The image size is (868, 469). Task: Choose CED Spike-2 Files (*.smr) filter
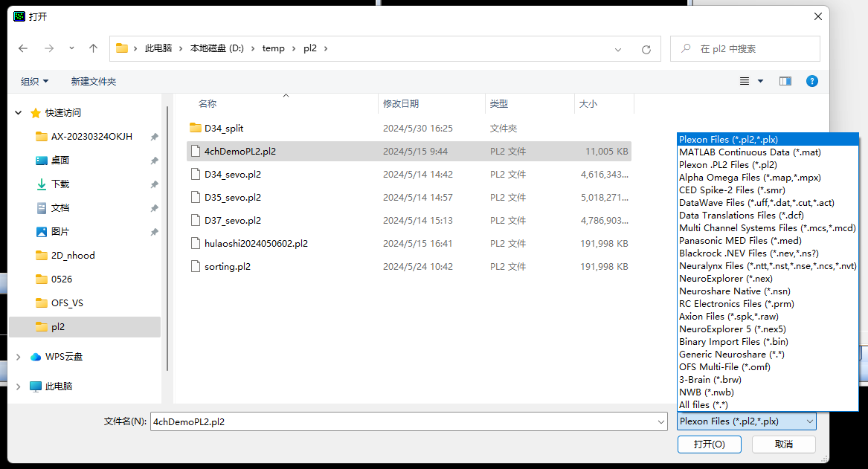[768, 190]
